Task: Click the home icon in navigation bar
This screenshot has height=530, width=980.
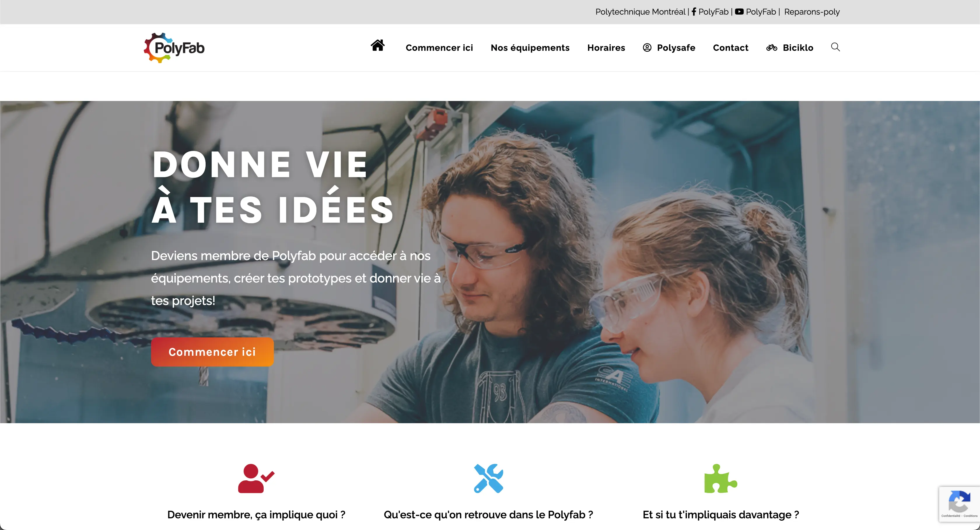Action: click(x=377, y=45)
